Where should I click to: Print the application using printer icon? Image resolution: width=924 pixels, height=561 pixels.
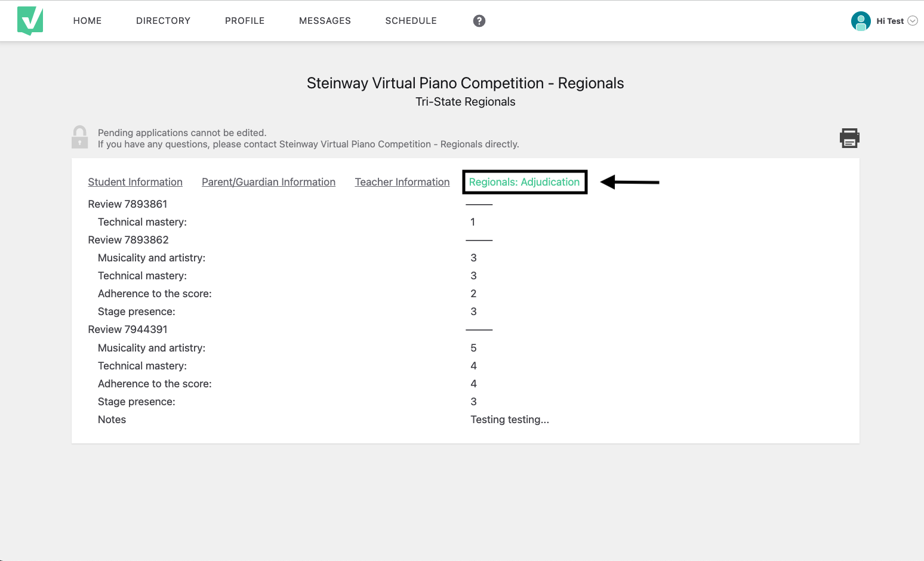click(x=849, y=138)
